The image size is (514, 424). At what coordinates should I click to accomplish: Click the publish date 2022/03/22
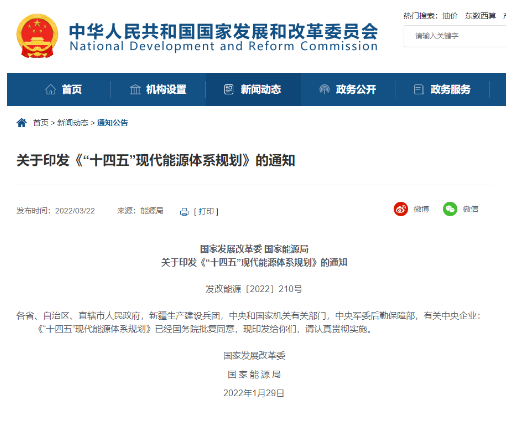pyautogui.click(x=75, y=211)
